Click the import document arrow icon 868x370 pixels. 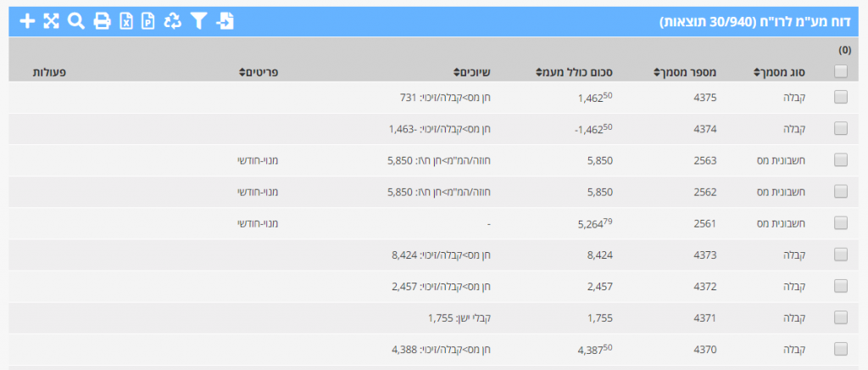click(225, 21)
